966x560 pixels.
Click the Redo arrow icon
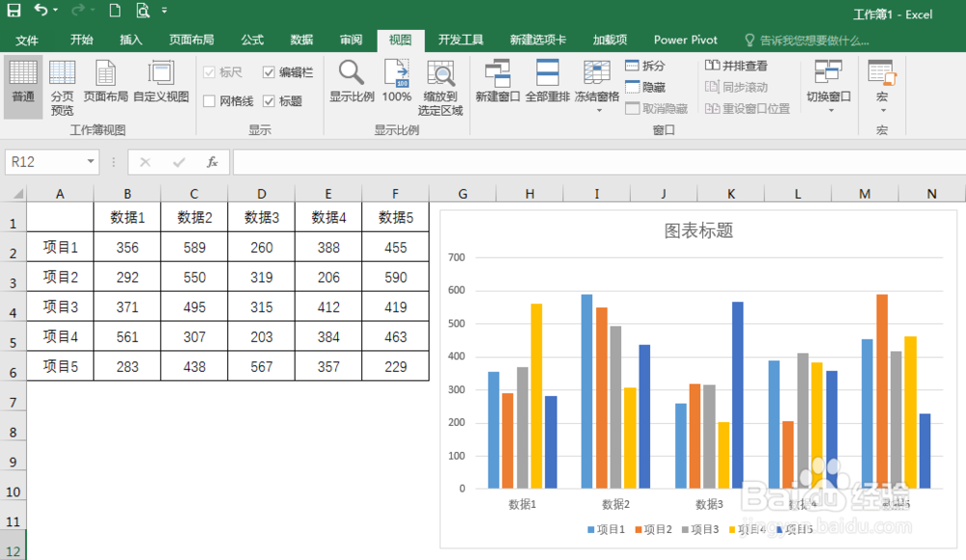78,10
